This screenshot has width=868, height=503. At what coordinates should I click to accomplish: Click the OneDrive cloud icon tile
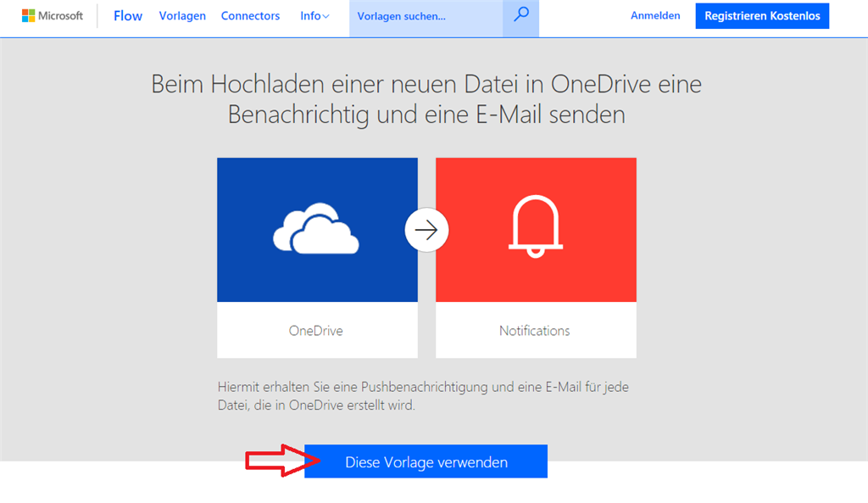point(317,230)
